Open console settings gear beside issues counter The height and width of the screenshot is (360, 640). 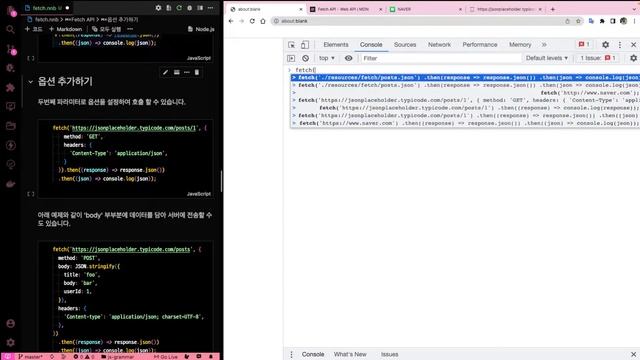point(633,58)
